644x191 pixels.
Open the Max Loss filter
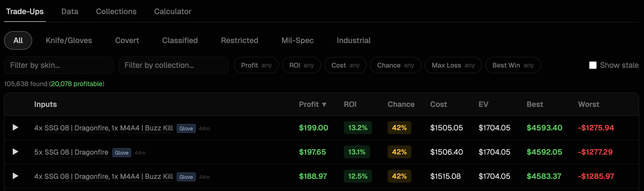(453, 65)
